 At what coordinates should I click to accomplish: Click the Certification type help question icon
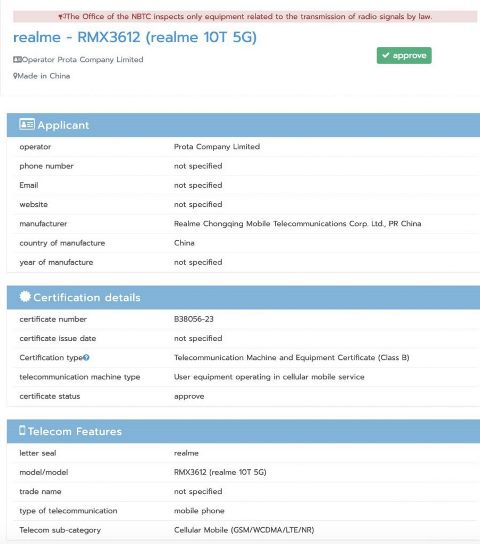pos(86,357)
